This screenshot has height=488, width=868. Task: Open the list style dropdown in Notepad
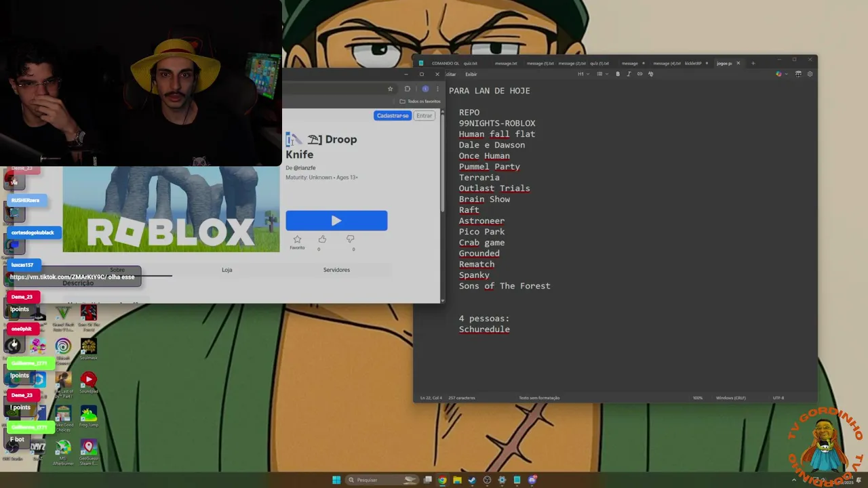click(x=601, y=75)
